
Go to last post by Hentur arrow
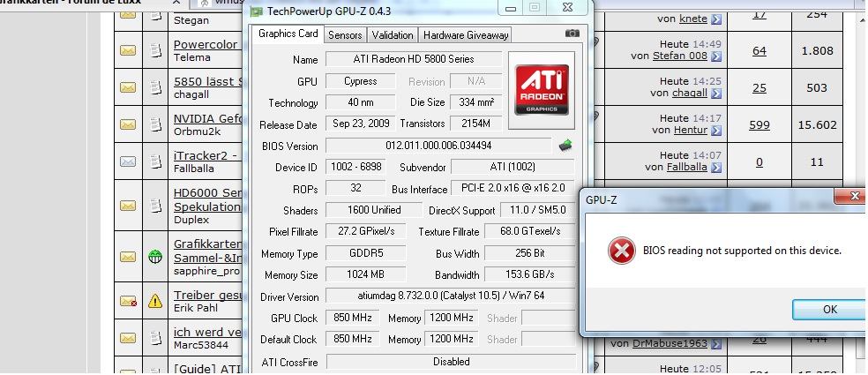pos(716,131)
